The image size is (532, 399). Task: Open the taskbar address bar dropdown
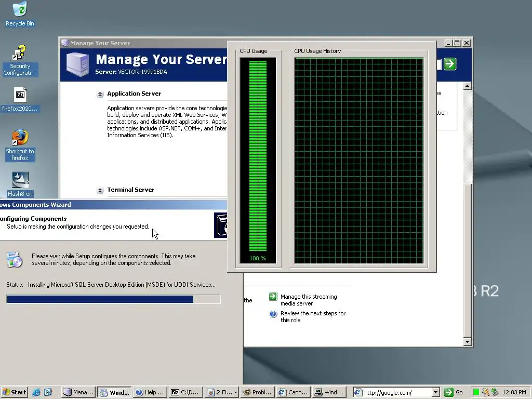436,392
